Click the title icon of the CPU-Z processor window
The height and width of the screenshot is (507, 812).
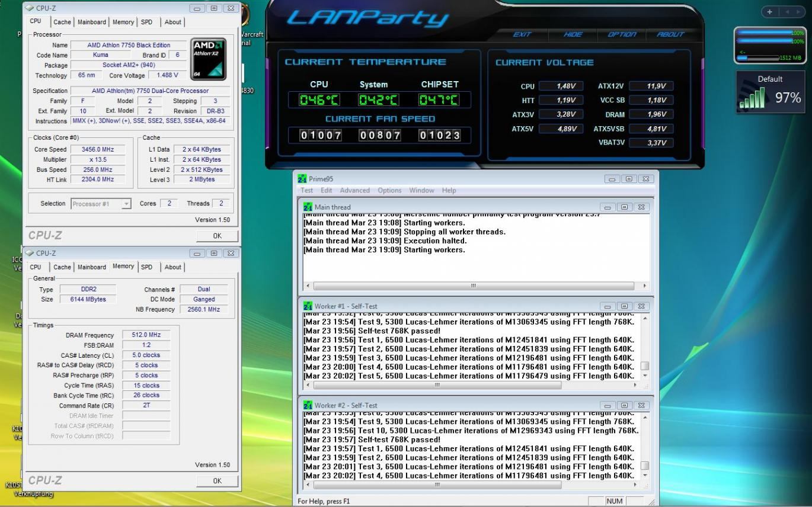pyautogui.click(x=29, y=8)
